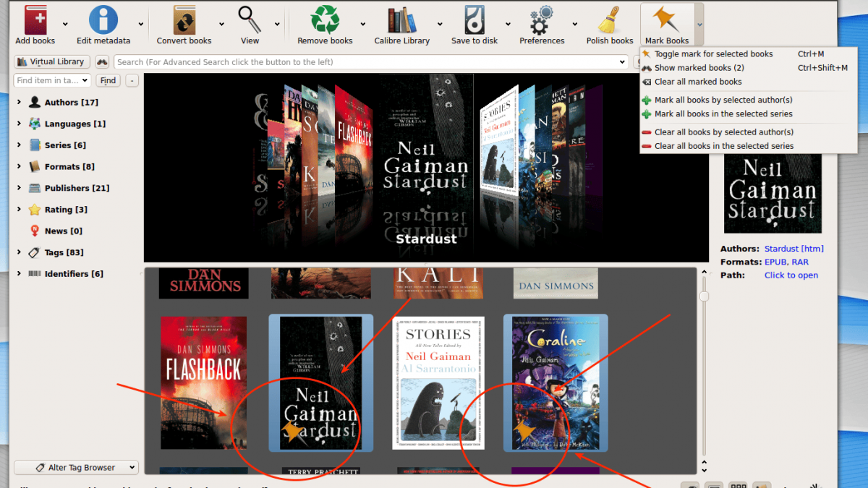Open Preferences gears icon
This screenshot has height=488, width=868.
541,20
